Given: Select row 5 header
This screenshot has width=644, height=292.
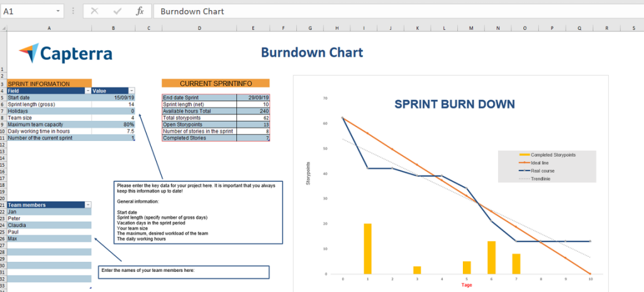Looking at the screenshot, I should click(x=3, y=98).
